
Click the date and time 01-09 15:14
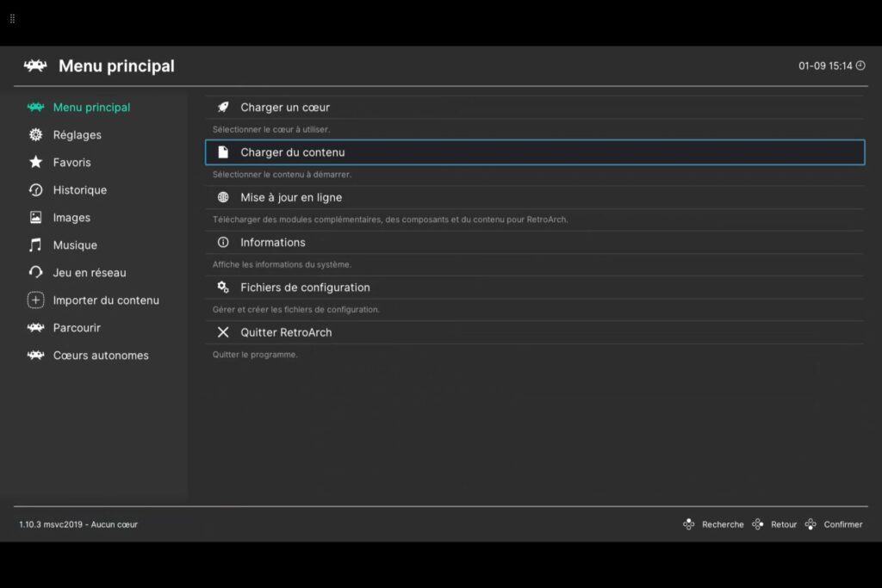[825, 65]
